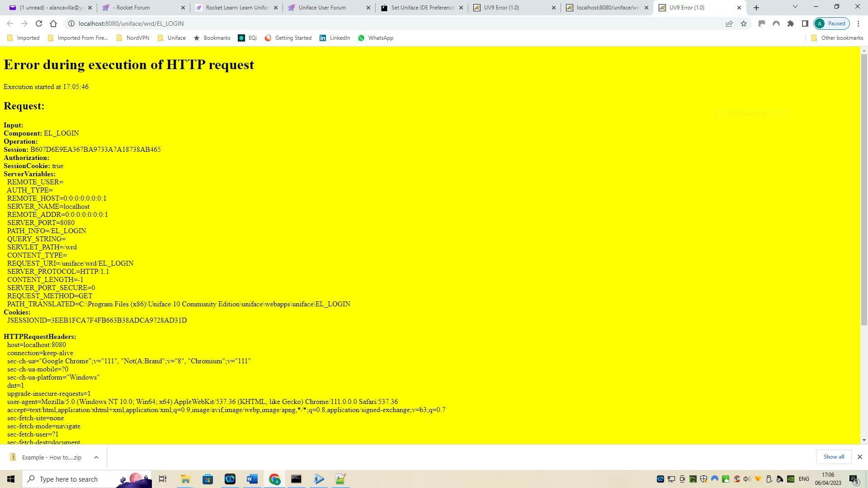View site information icon
868x488 pixels.
71,23
